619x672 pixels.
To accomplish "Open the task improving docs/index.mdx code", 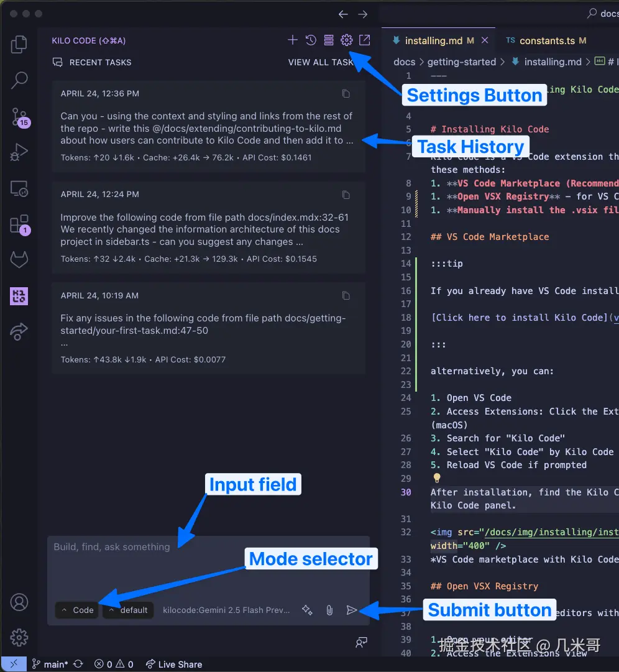I will coord(209,227).
